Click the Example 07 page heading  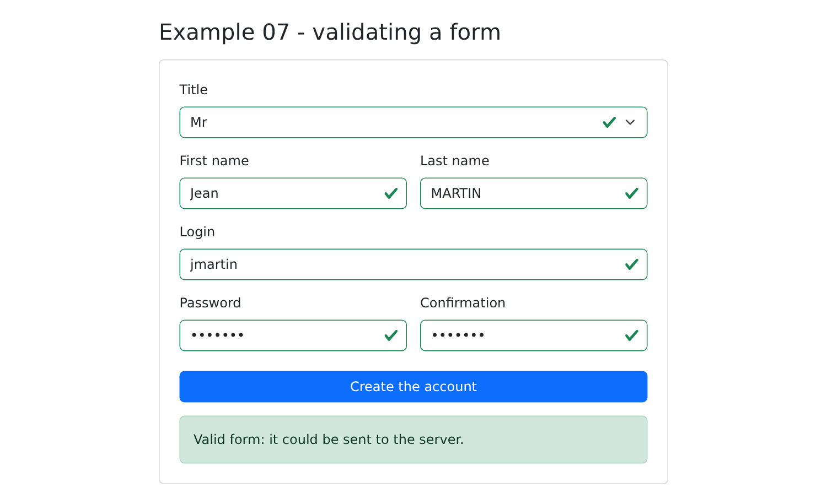pos(330,32)
